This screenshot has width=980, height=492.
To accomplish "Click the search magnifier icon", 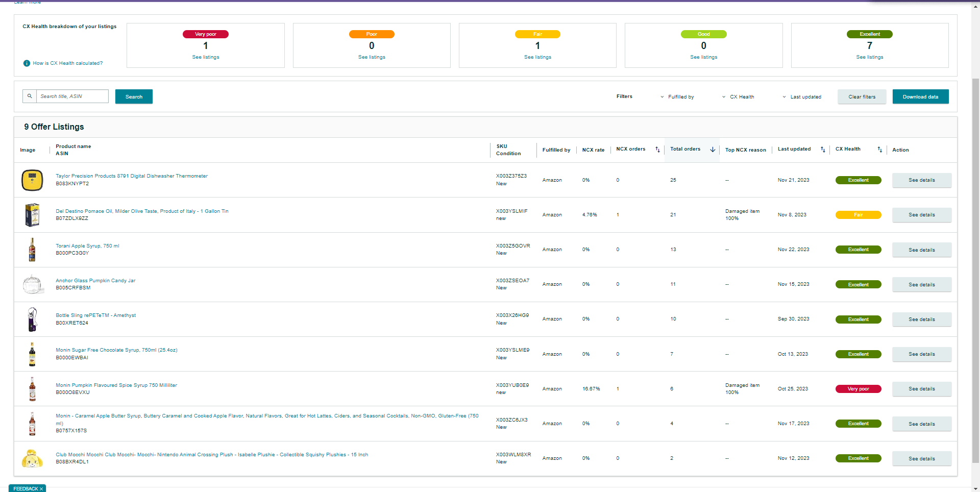I will click(x=30, y=96).
